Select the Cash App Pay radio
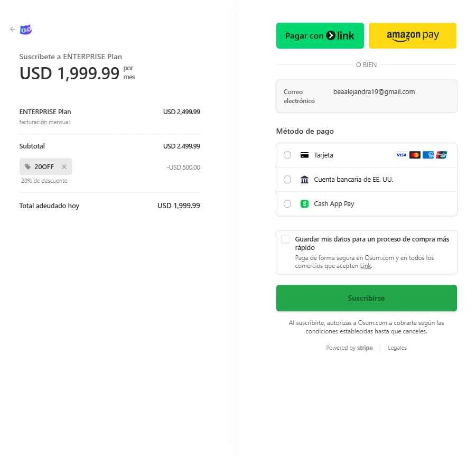Viewport: 476px width, 456px height. (287, 204)
